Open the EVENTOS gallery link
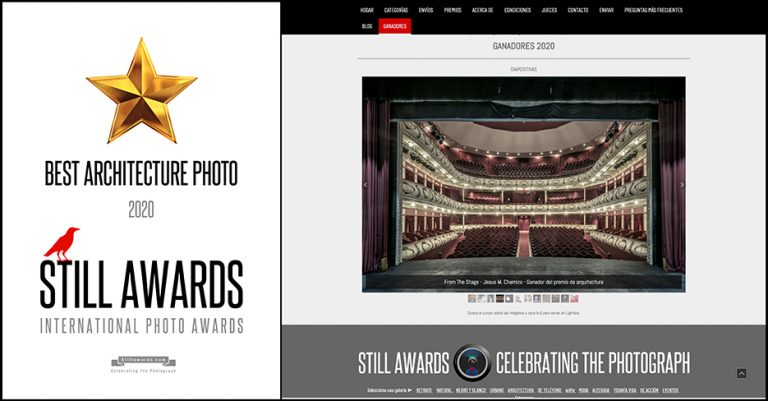The height and width of the screenshot is (401, 768). (671, 390)
